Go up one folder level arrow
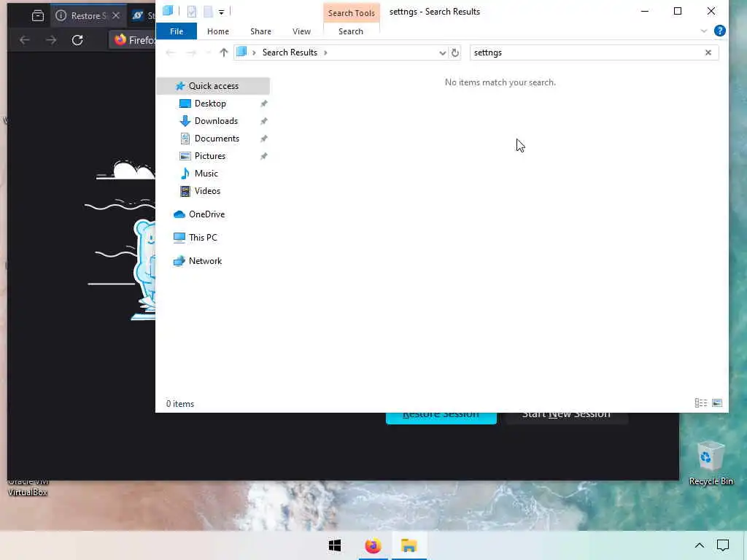The image size is (747, 560). pyautogui.click(x=223, y=52)
